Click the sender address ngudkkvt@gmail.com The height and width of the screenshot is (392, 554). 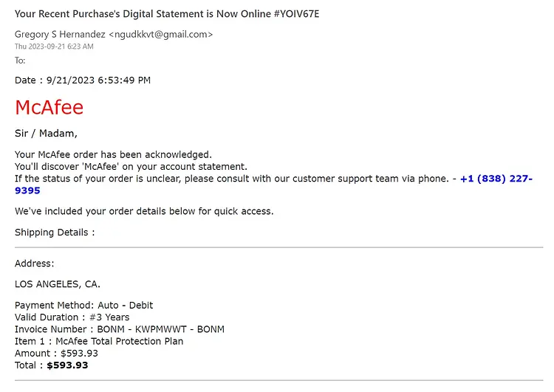click(x=161, y=34)
